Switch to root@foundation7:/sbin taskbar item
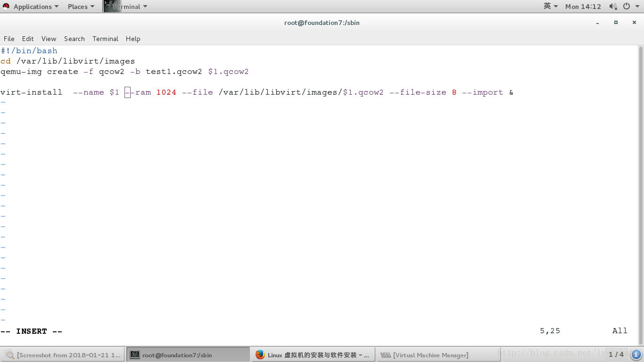Image resolution: width=644 pixels, height=362 pixels. click(x=188, y=355)
